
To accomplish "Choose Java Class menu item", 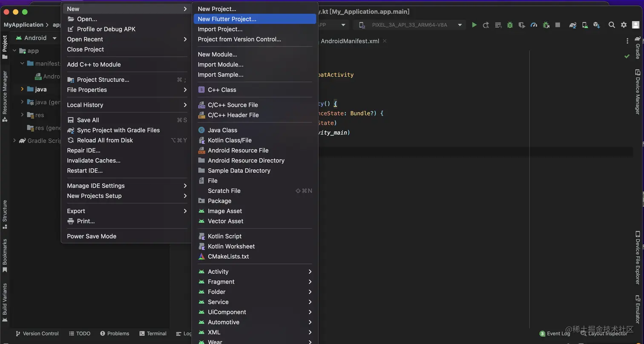I will coord(255,130).
